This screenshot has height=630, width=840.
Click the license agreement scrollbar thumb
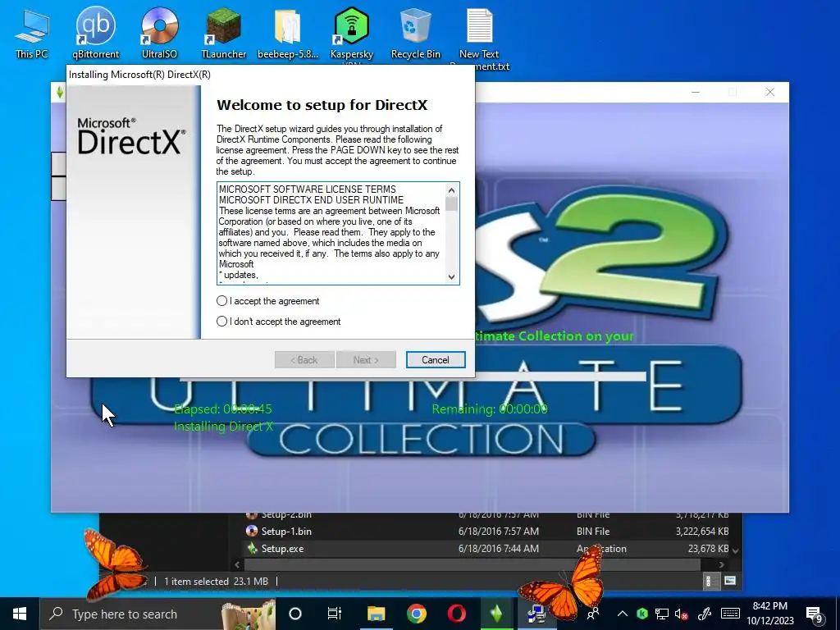tap(452, 204)
